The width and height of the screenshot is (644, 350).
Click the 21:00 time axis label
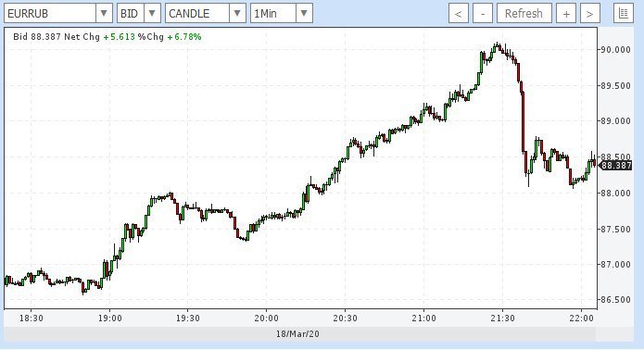[x=423, y=319]
